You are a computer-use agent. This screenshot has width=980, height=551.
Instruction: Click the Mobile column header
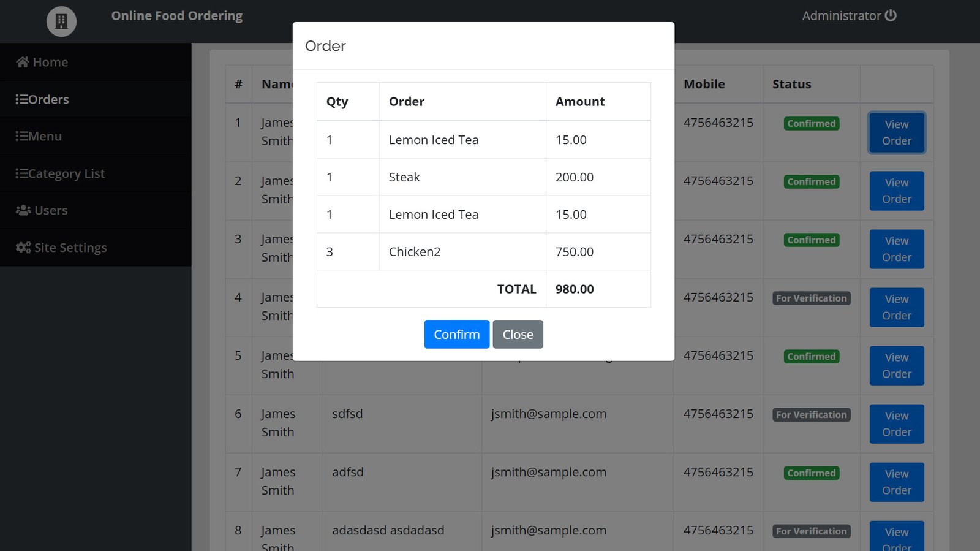pyautogui.click(x=704, y=84)
